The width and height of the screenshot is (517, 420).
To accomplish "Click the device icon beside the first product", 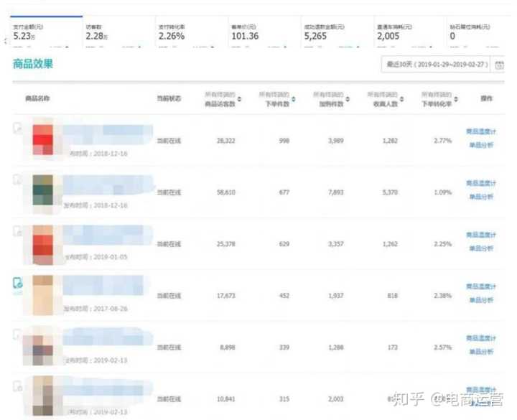I will pos(18,128).
